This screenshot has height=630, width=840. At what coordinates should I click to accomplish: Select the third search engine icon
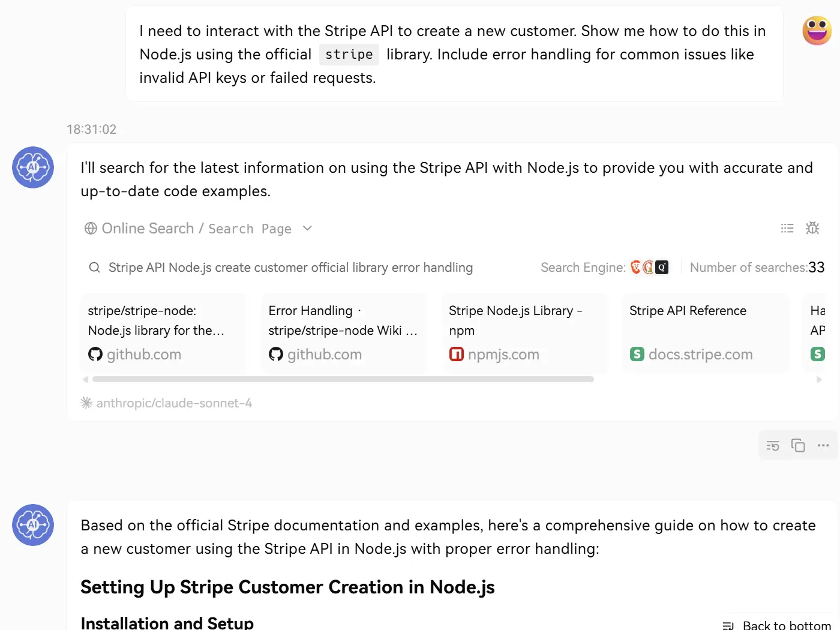(x=662, y=267)
